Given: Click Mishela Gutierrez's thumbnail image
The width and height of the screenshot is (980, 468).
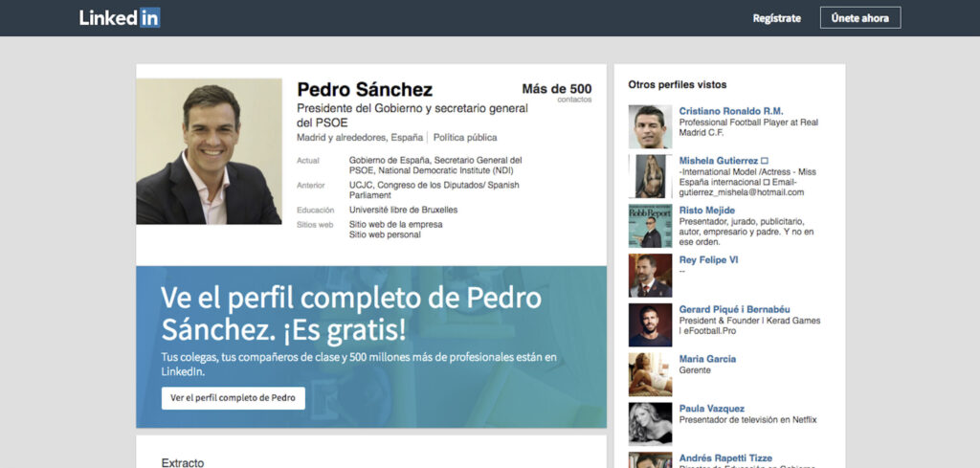Looking at the screenshot, I should point(650,176).
